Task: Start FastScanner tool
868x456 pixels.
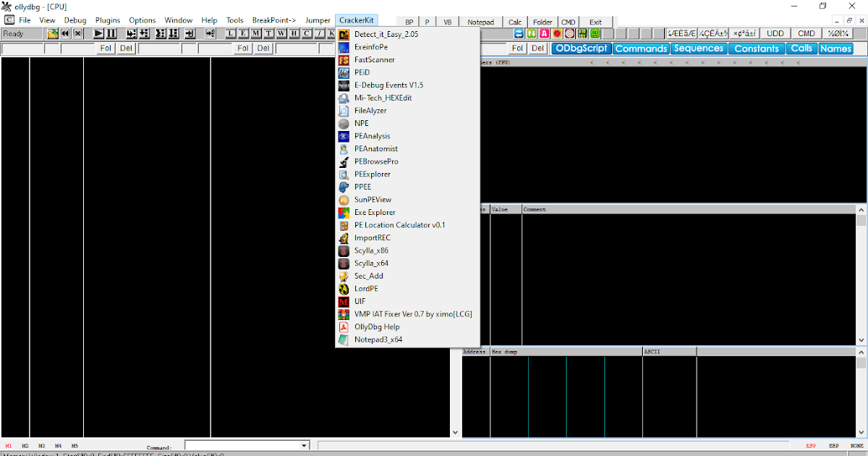Action: pos(407,59)
